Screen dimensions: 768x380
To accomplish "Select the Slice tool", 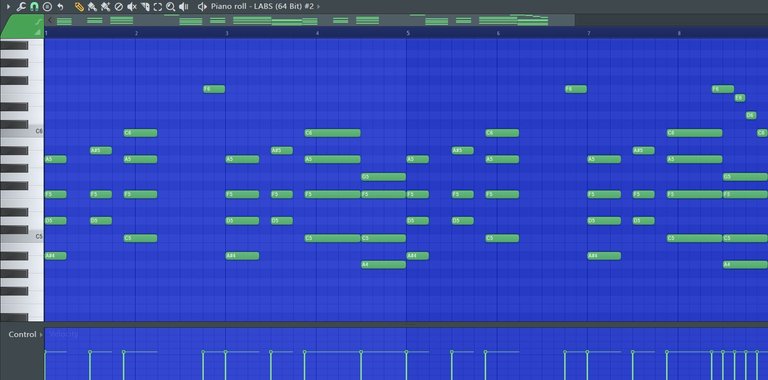I will pos(145,7).
